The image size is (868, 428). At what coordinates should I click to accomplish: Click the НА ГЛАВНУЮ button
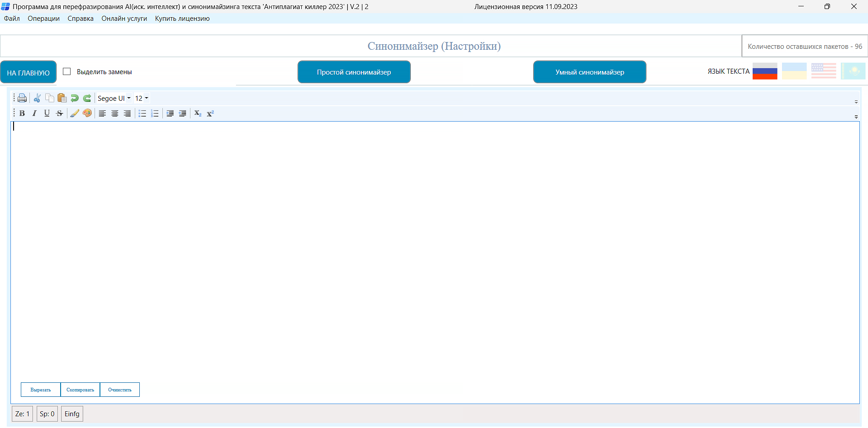click(x=28, y=72)
